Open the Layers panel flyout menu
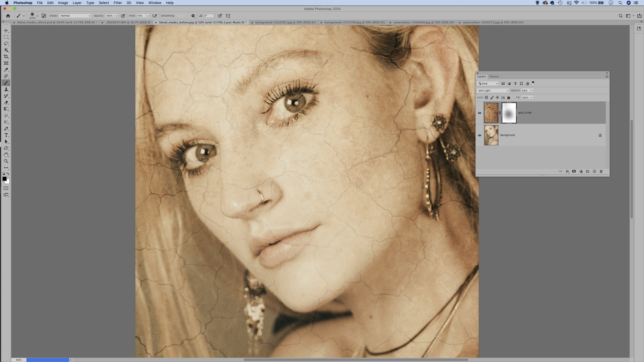644x362 pixels. pos(607,76)
